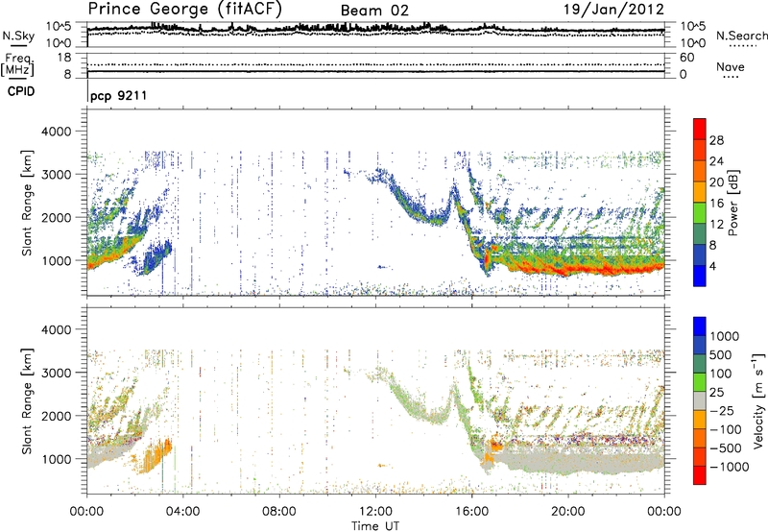768x532 pixels.
Task: Click the 'Time UT' axis label
Action: point(375,526)
